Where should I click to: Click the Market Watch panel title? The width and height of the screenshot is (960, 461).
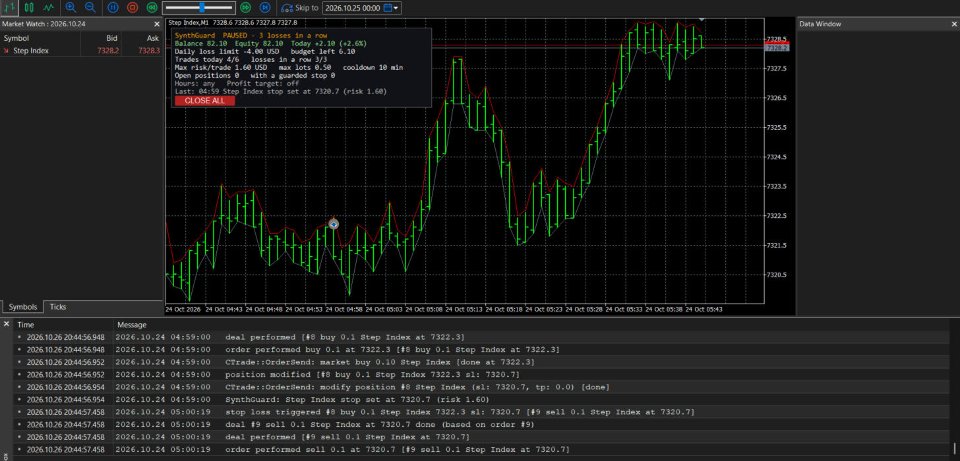click(x=43, y=24)
